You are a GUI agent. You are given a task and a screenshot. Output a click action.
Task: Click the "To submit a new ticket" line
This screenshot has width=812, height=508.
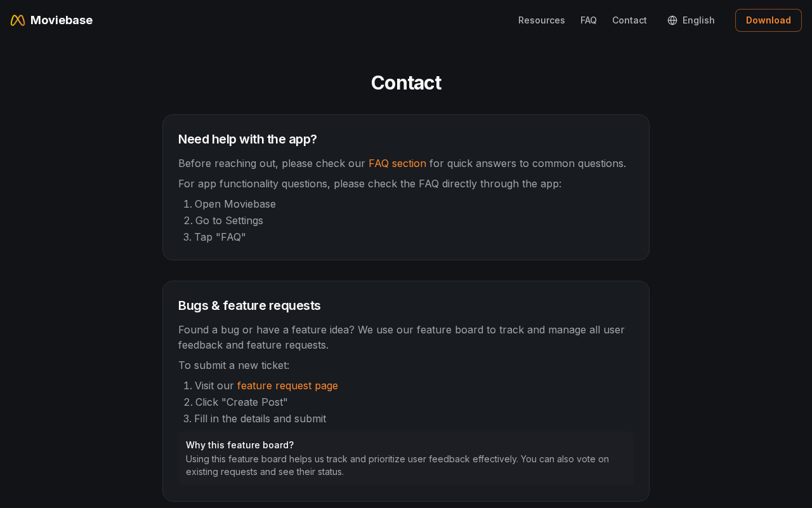234,365
